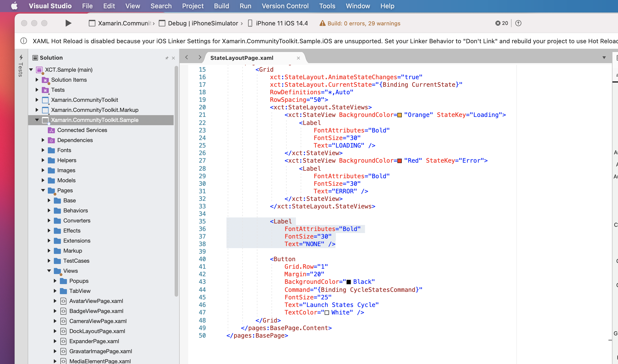Click the build warning triangle icon
Viewport: 618px width, 364px height.
322,23
